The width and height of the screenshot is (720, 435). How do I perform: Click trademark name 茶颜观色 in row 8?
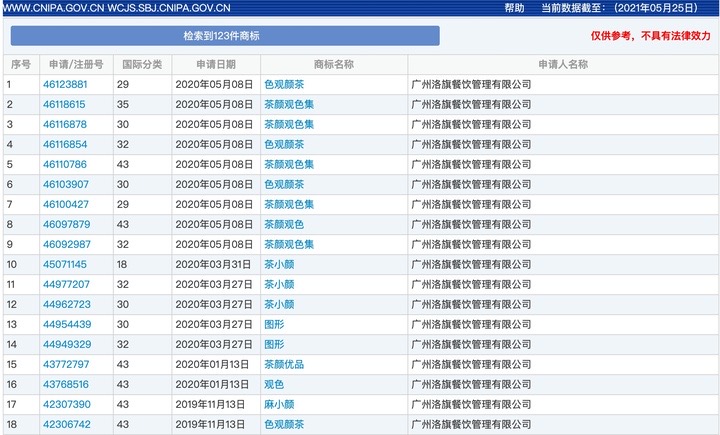[284, 225]
